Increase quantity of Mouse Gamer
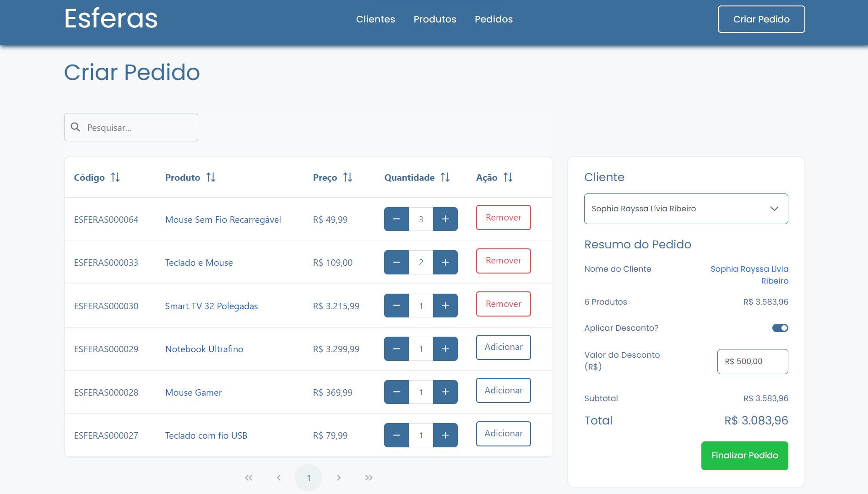The width and height of the screenshot is (868, 494). point(445,392)
